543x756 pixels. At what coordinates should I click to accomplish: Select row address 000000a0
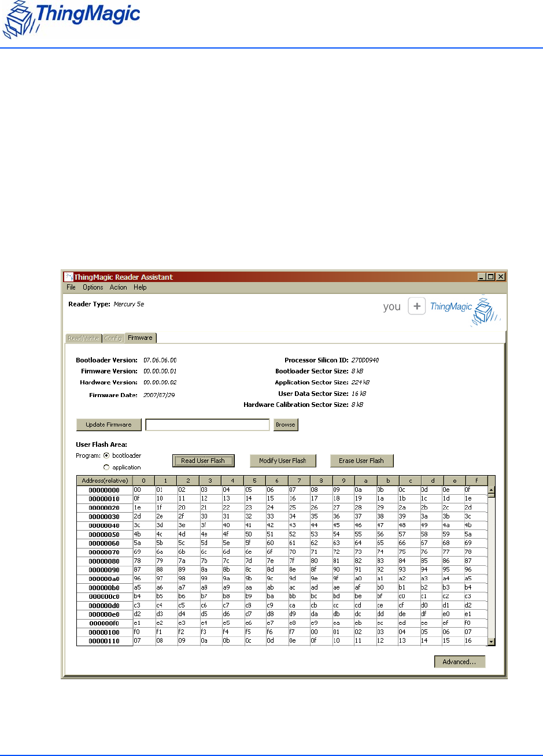click(105, 580)
